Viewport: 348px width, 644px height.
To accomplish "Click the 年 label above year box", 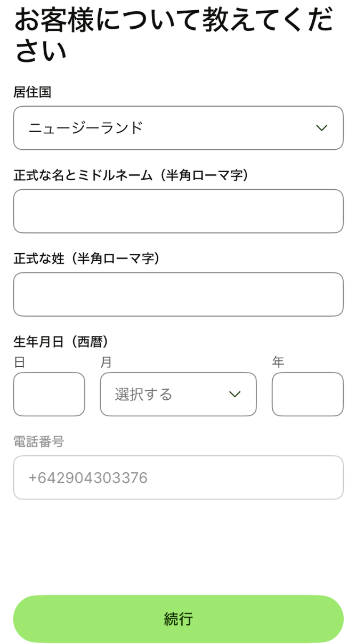I will [x=278, y=362].
